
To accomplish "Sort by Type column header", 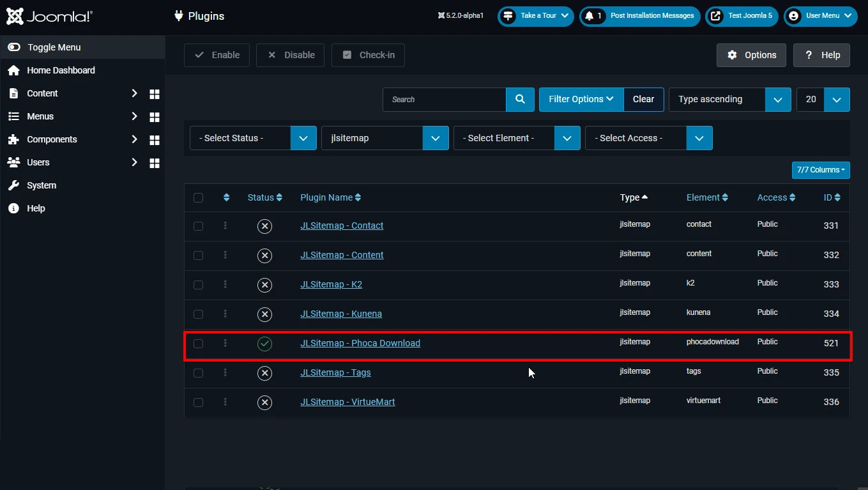I will pyautogui.click(x=634, y=198).
